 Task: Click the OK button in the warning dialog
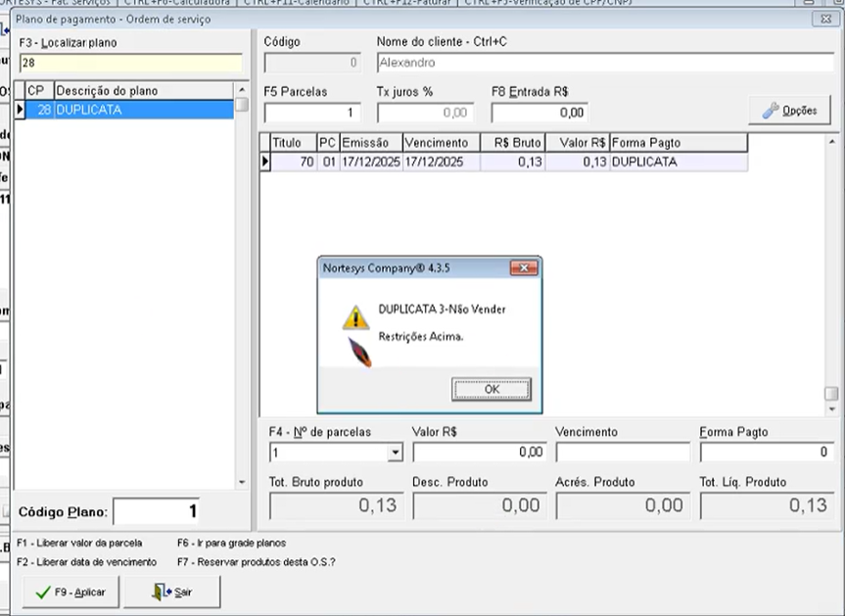(491, 389)
